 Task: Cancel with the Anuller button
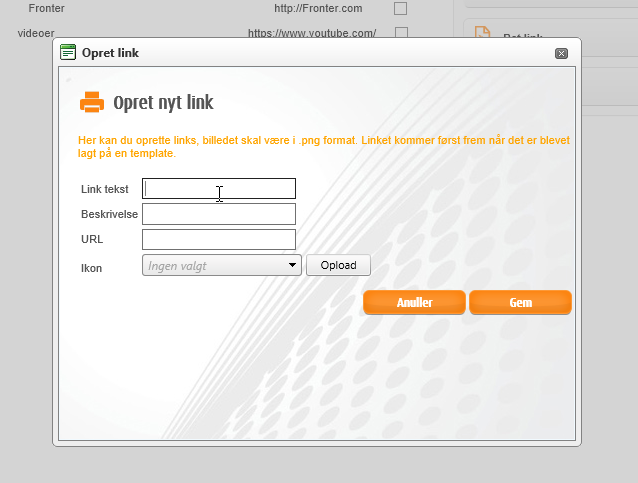(x=414, y=302)
